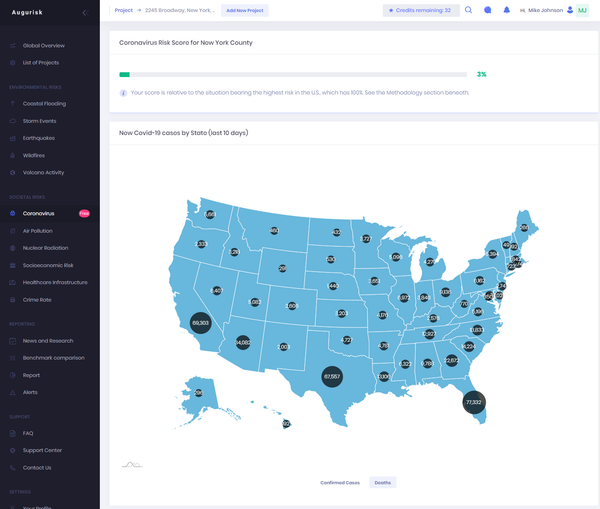Click the Contact Us phone icon
600x509 pixels.
pos(13,468)
